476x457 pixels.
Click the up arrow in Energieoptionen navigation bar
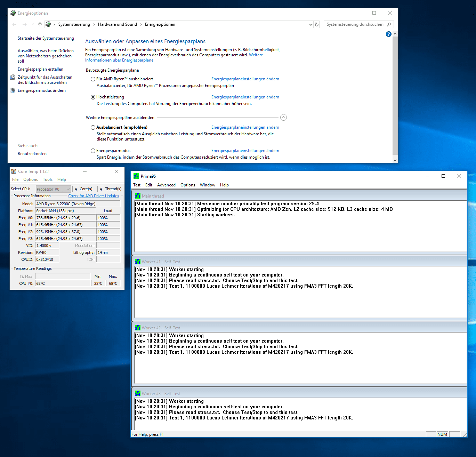[x=40, y=24]
